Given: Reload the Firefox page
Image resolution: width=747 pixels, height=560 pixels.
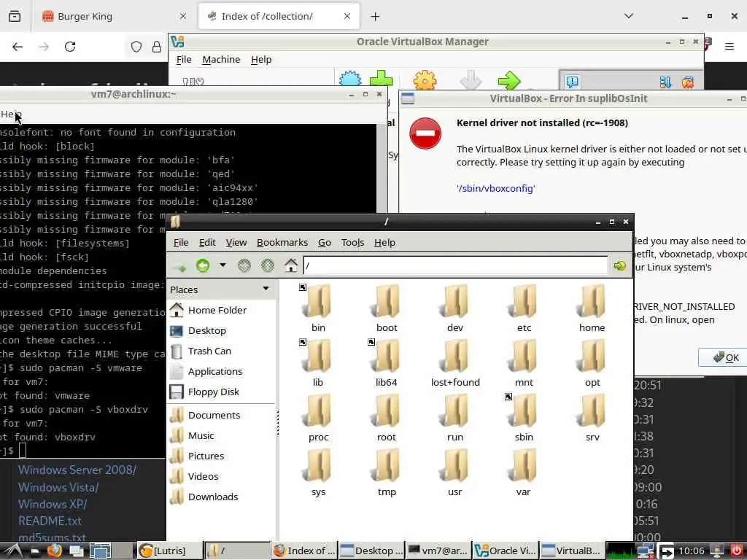Looking at the screenshot, I should [70, 47].
